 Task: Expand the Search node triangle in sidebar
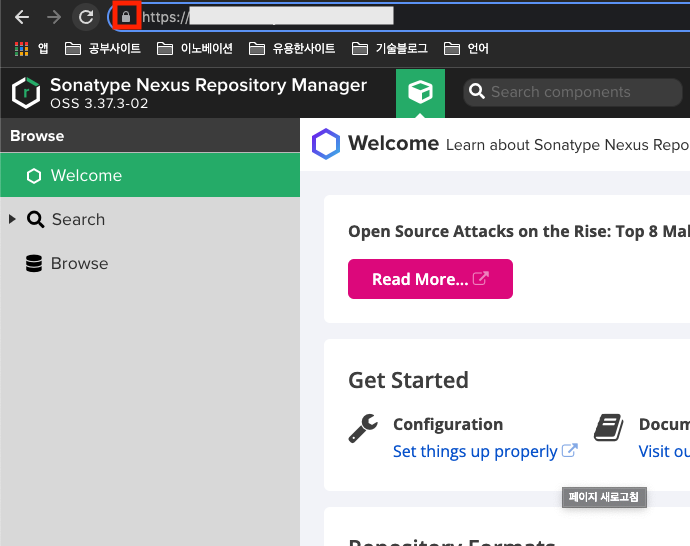(12, 219)
